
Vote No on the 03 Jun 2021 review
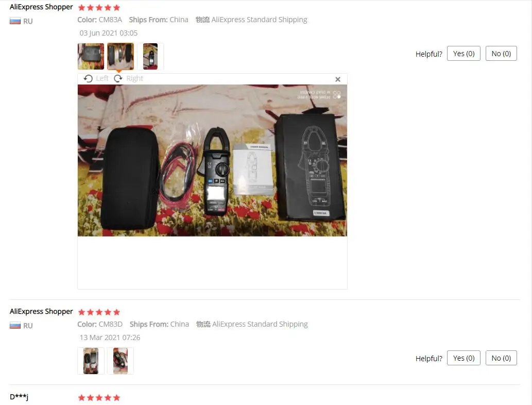click(501, 53)
